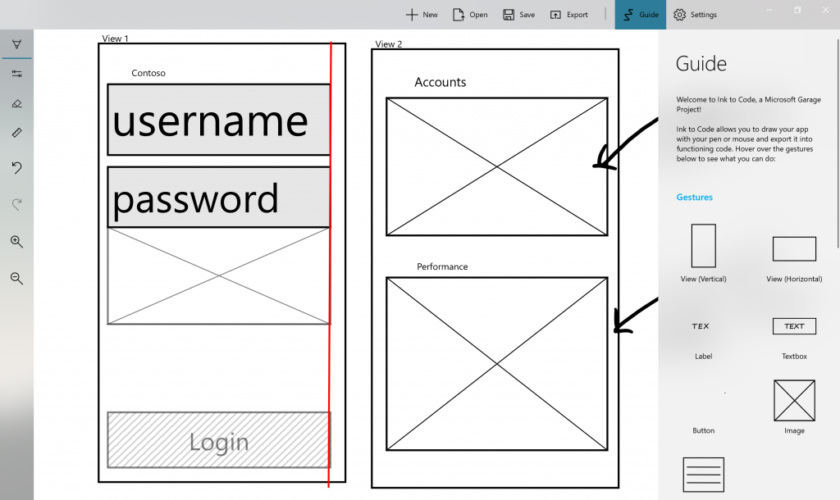Save the current design
The height and width of the screenshot is (500, 840).
(x=518, y=15)
